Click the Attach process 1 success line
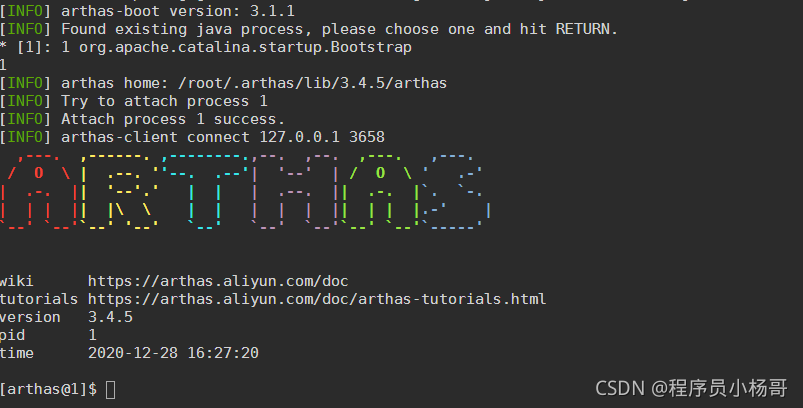 coord(142,119)
